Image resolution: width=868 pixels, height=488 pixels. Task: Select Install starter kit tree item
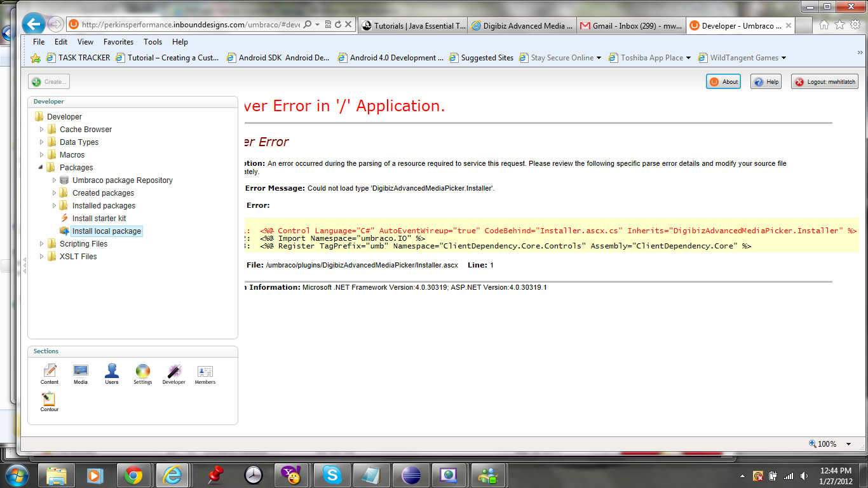[99, 219]
